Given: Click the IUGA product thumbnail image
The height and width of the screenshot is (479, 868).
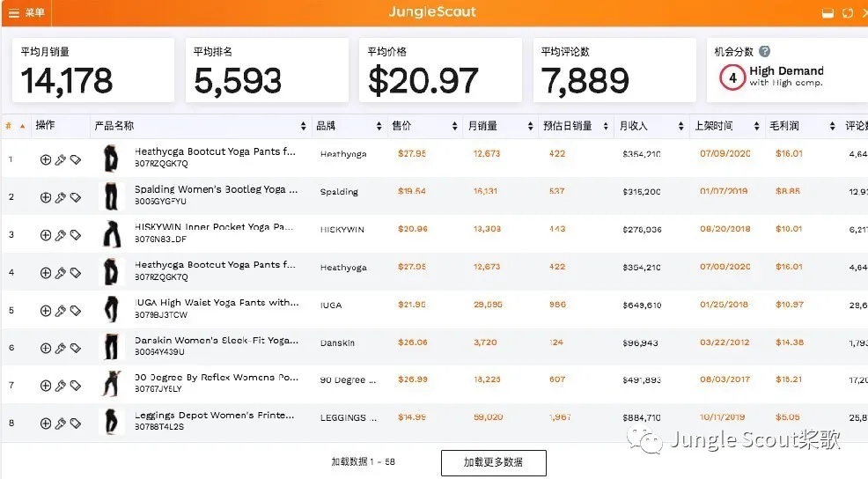Looking at the screenshot, I should (x=111, y=310).
